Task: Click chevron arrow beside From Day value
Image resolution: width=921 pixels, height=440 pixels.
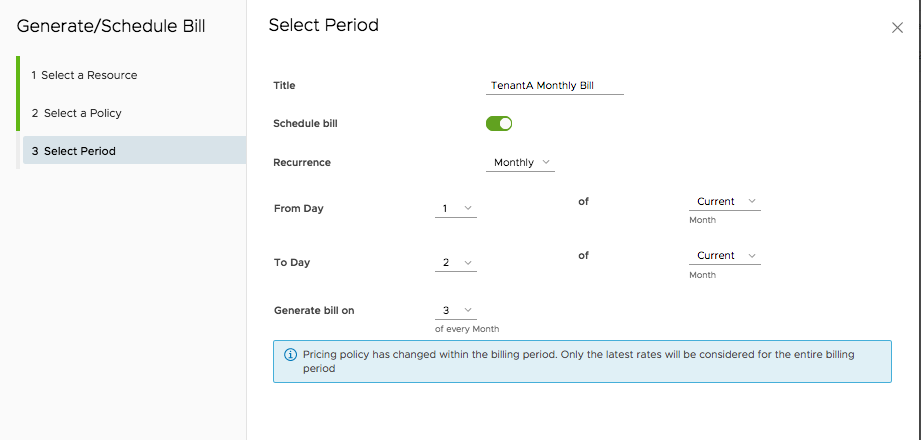Action: 469,210
